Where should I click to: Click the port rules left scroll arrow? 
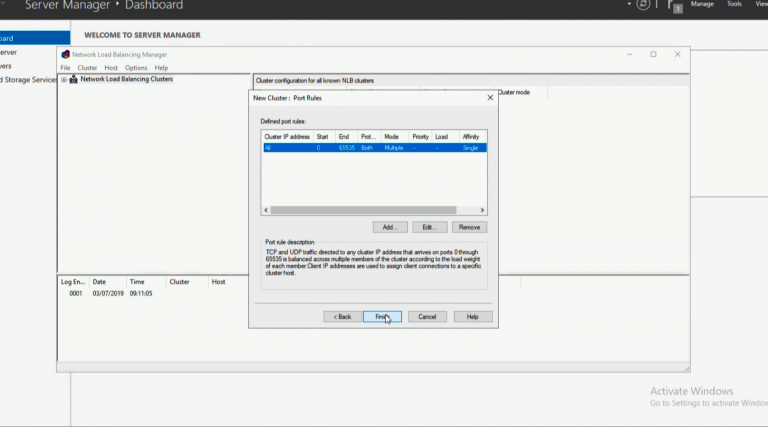tap(266, 210)
